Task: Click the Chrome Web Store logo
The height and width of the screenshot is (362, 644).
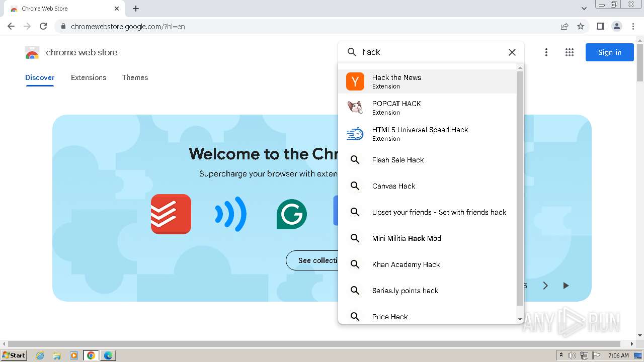Action: 32,52
